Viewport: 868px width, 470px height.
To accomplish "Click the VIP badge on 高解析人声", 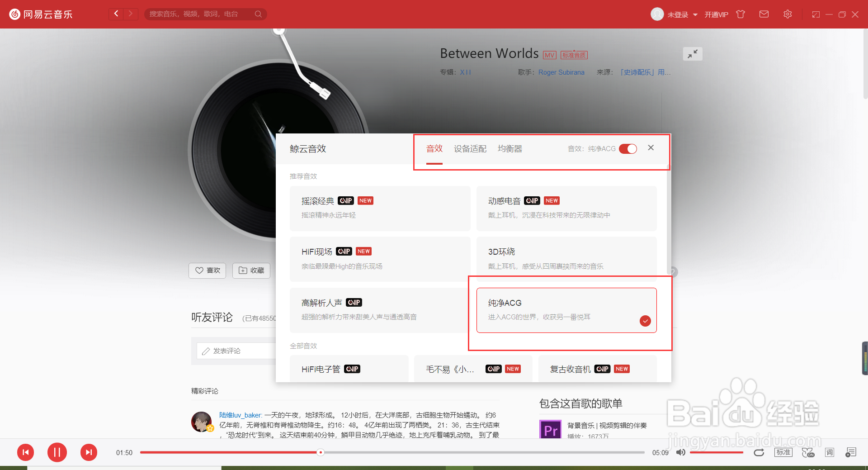I will point(354,303).
